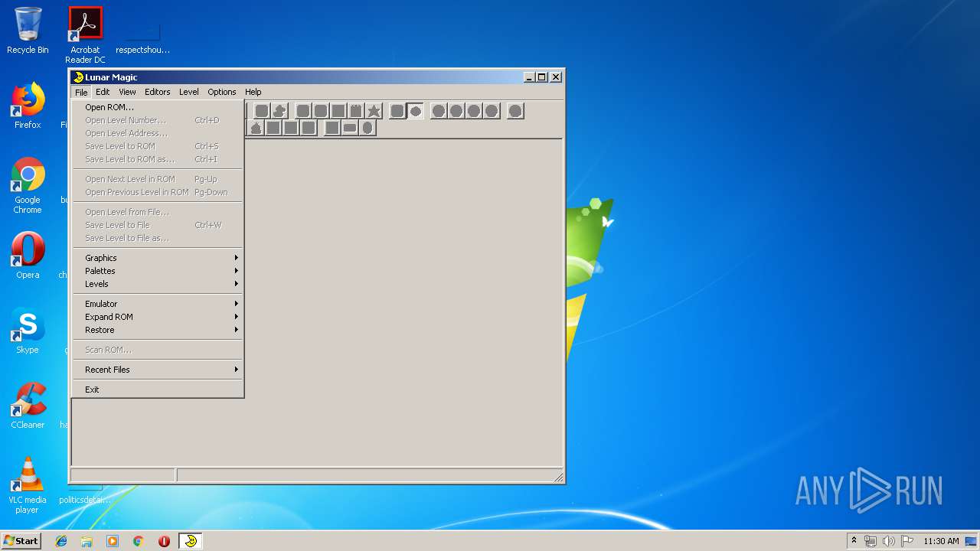This screenshot has height=551, width=980.
Task: Click the greyed Open Level Number... entry
Action: pyautogui.click(x=158, y=120)
